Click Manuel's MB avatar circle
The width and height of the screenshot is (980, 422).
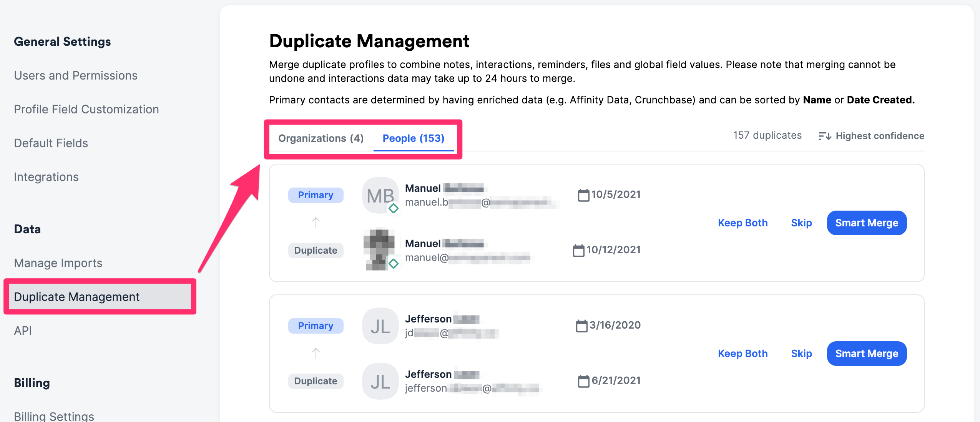pos(380,195)
